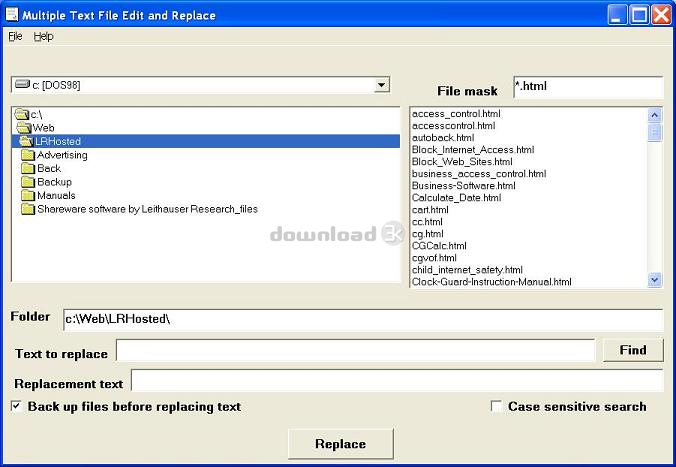Click file list scroll up arrow
676x467 pixels.
point(654,115)
